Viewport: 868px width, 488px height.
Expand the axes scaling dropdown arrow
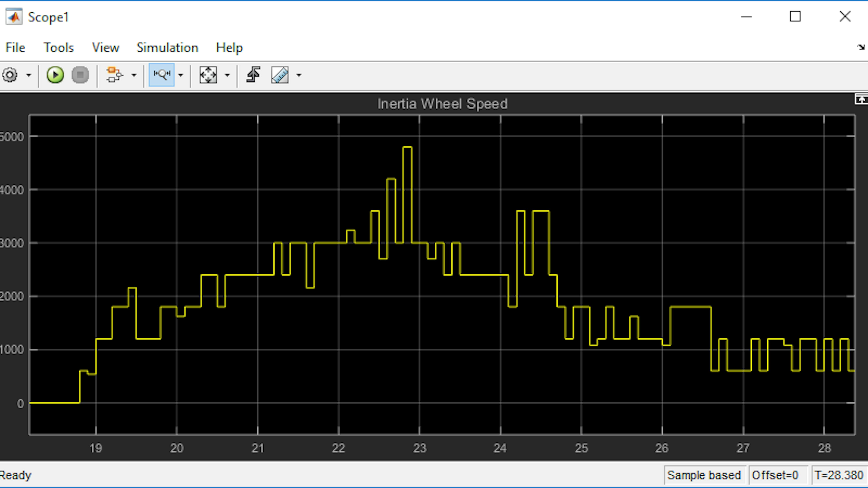(227, 75)
